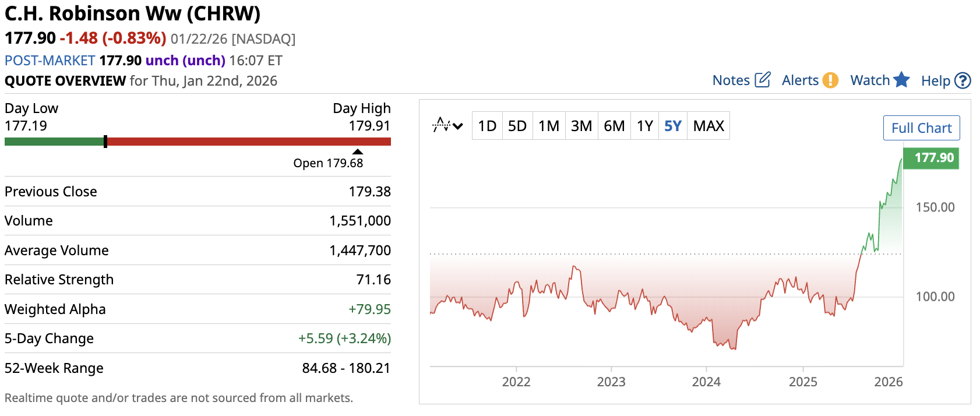The image size is (980, 416).
Task: Click the Alerts link text
Action: (800, 80)
